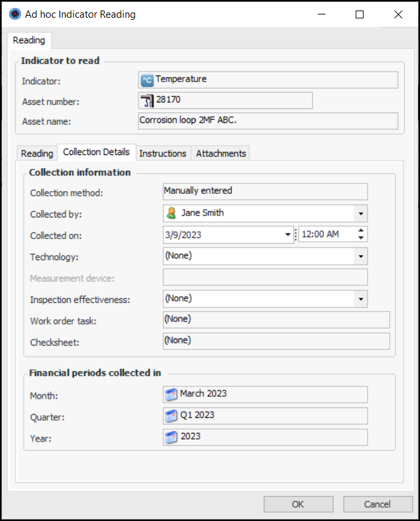This screenshot has height=521, width=420.
Task: Close the Ad hoc Indicator Reading dialog
Action: click(x=398, y=14)
